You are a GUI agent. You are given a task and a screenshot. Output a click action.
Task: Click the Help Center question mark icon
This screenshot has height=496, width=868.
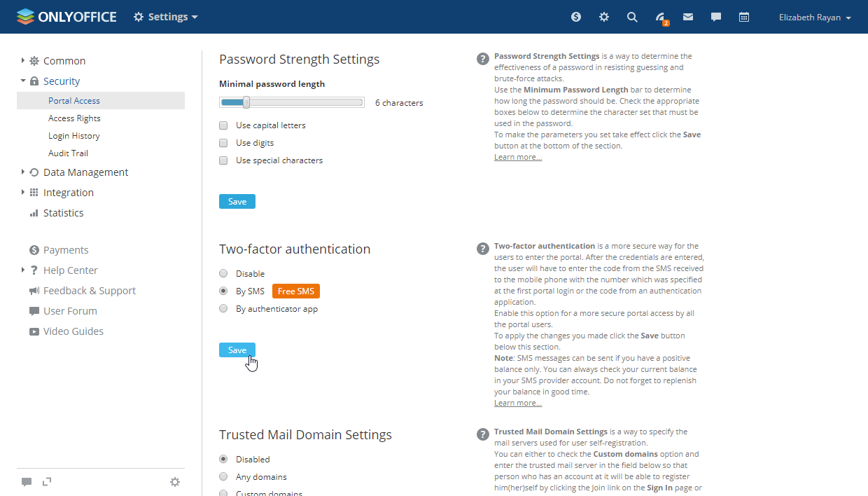click(34, 270)
